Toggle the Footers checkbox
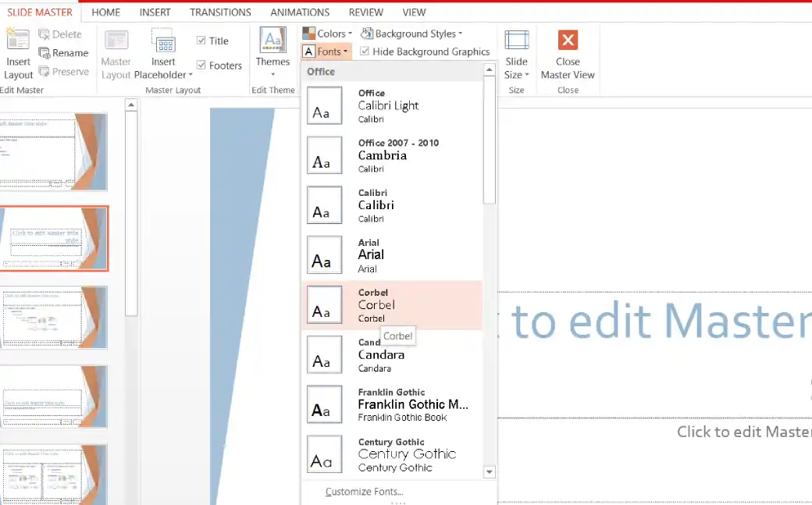 (x=201, y=65)
